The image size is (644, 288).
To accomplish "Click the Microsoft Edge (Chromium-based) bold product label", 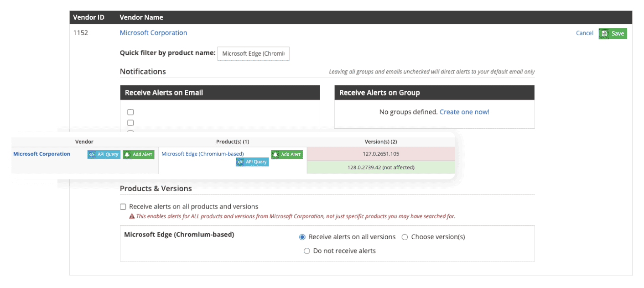I will click(179, 235).
